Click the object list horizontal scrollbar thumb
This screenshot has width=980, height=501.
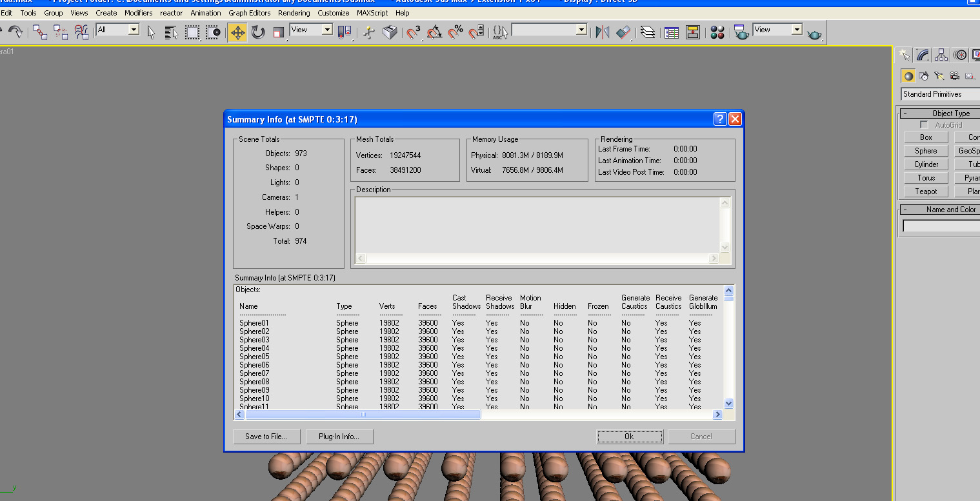[363, 415]
